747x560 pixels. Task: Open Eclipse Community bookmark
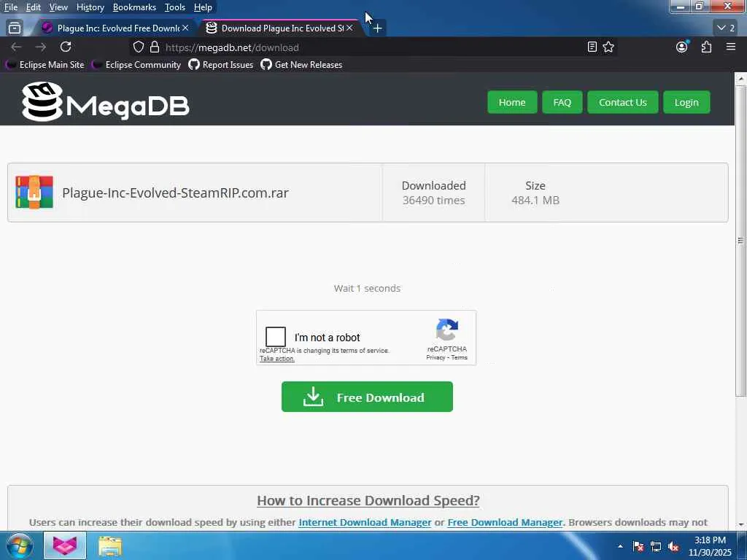tap(136, 65)
